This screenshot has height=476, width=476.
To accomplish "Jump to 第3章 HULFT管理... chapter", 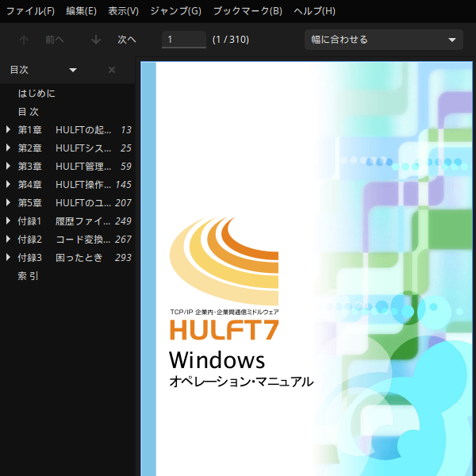I will (64, 167).
